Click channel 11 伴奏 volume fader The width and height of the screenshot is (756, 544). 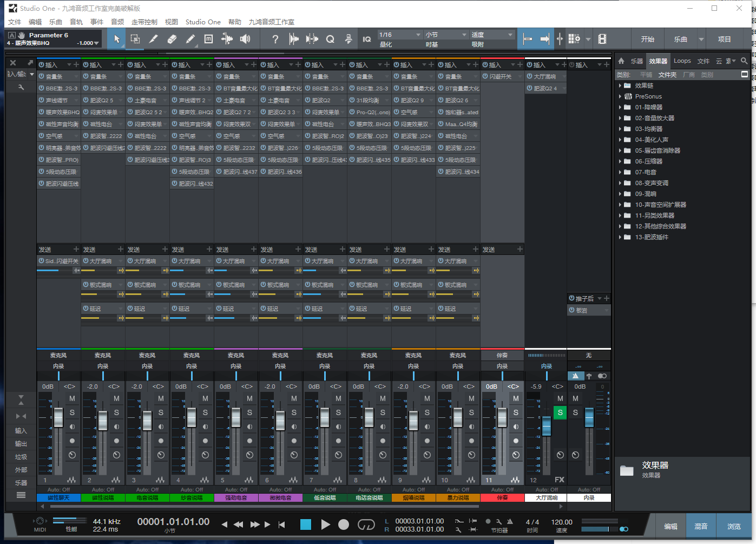pos(502,417)
